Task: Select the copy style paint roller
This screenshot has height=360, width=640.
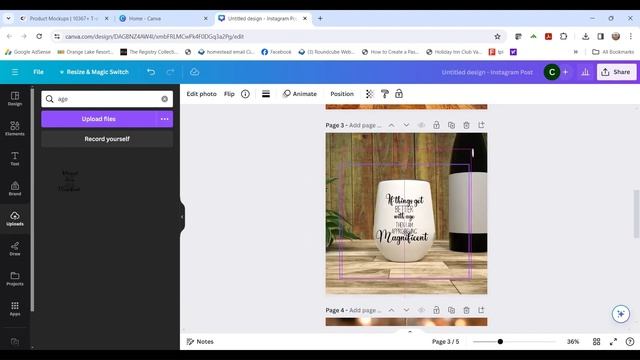Action: tap(384, 94)
